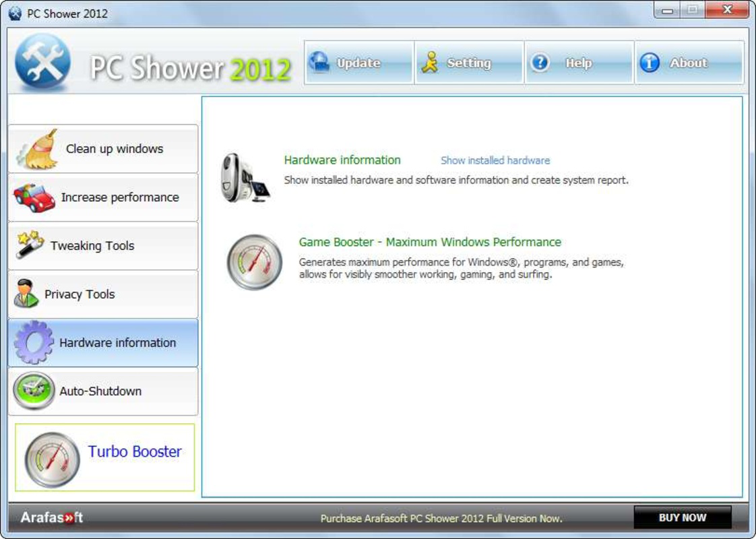
Task: Click the Turbo Booster gauge icon
Action: [x=52, y=459]
